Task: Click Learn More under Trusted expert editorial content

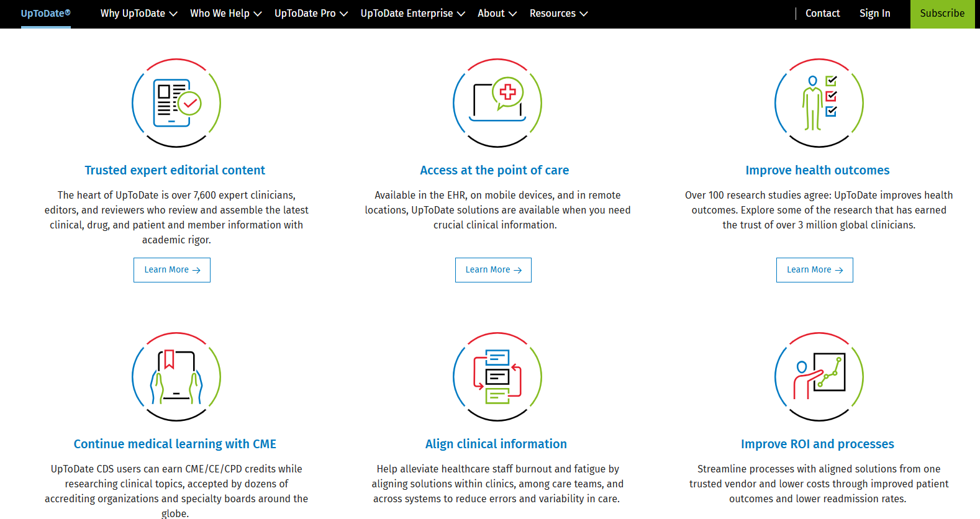Action: (x=172, y=270)
